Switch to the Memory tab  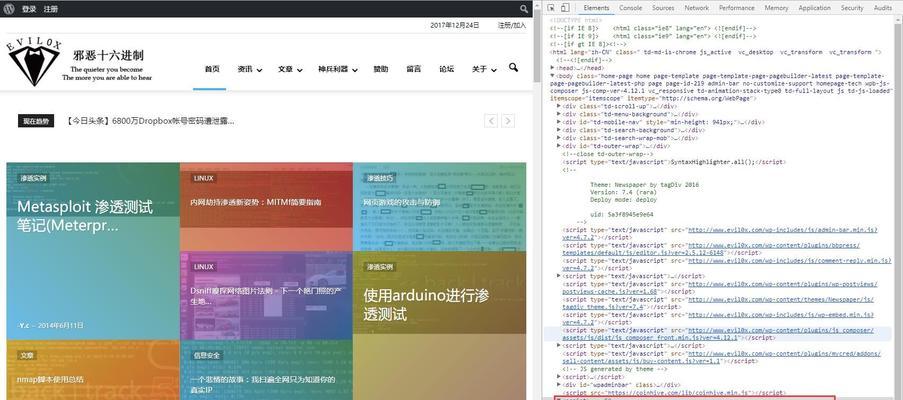(x=776, y=8)
